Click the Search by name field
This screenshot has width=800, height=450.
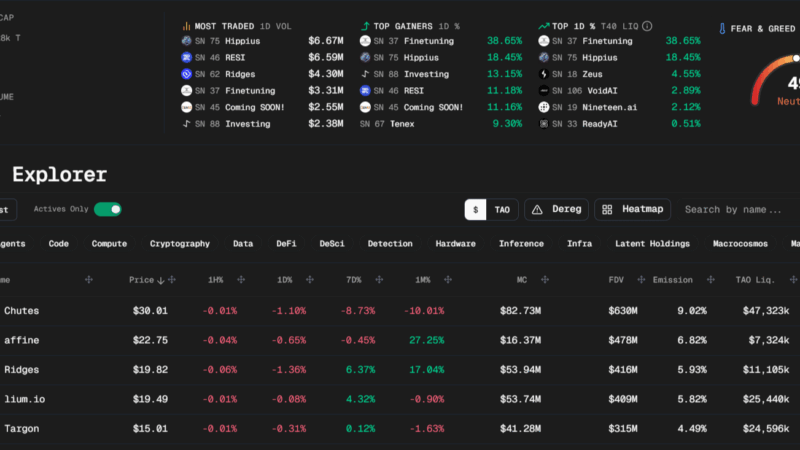[x=739, y=210]
